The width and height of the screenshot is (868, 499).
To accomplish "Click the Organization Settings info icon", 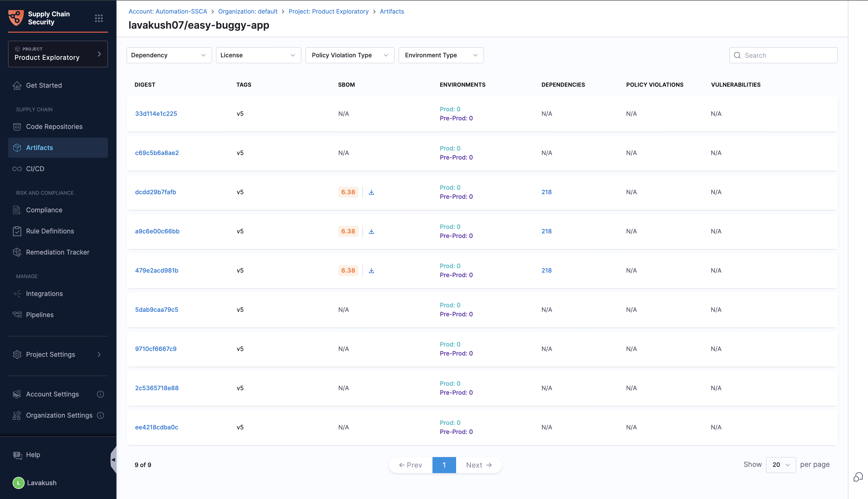I will [100, 415].
